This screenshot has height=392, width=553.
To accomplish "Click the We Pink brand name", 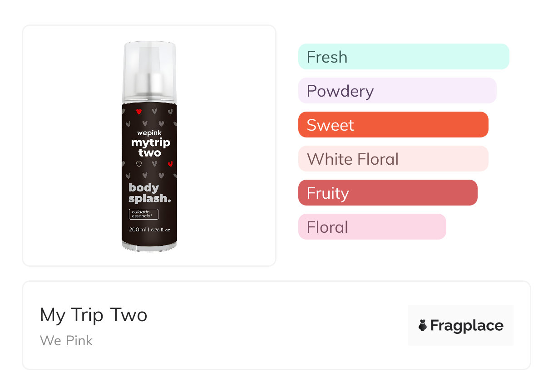I will click(66, 340).
